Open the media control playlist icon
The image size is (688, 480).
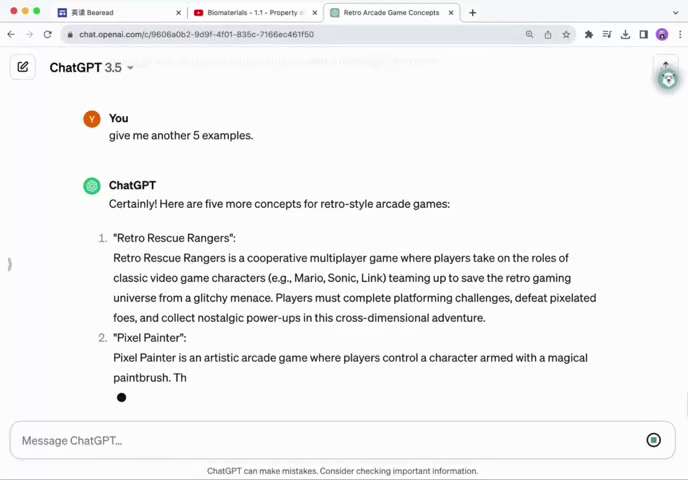coord(607,35)
